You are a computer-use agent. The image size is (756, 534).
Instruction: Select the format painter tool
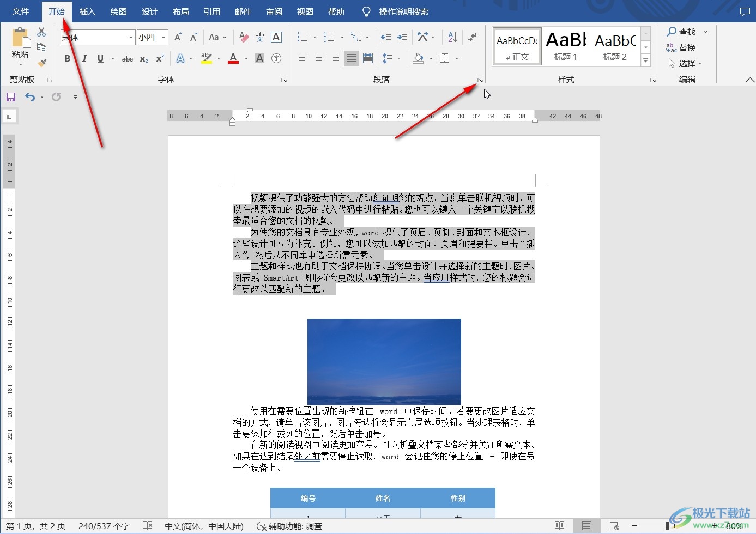tap(42, 63)
